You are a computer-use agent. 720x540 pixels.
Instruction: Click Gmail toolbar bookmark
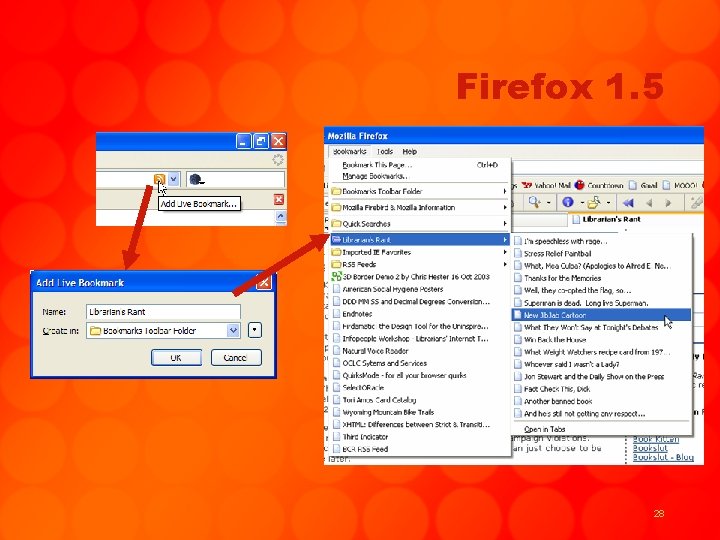click(643, 185)
